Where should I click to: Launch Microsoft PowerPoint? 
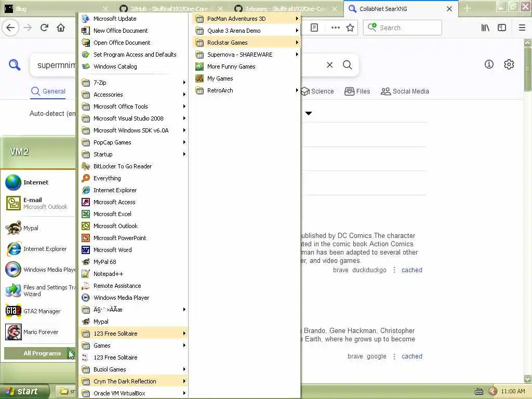[133, 238]
